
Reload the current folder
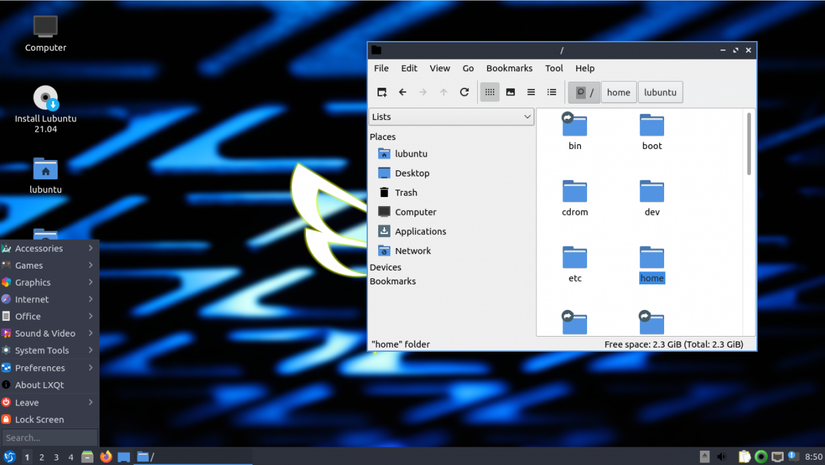[464, 92]
